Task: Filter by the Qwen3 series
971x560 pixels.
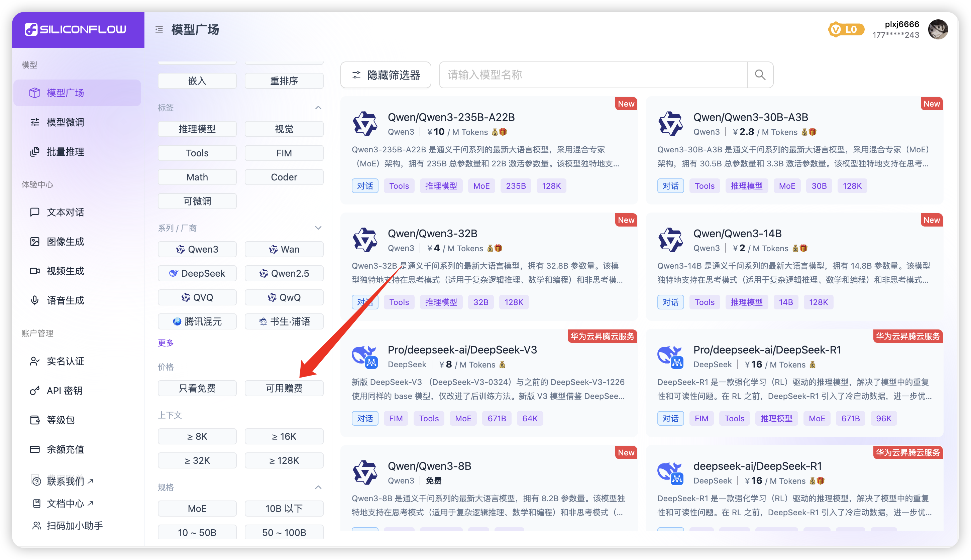Action: coord(197,249)
